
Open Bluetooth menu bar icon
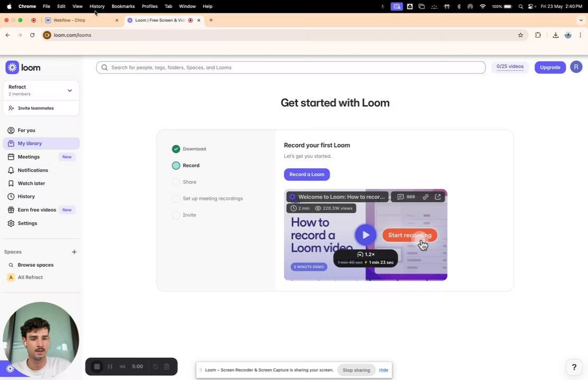pos(458,6)
